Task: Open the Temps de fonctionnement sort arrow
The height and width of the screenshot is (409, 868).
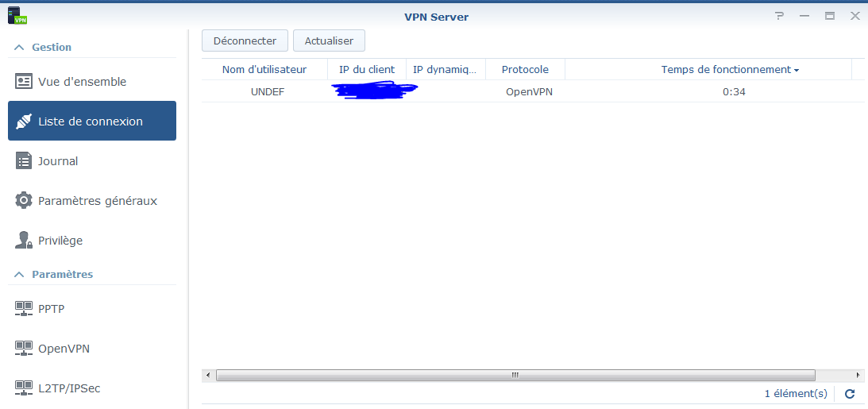Action: [796, 71]
